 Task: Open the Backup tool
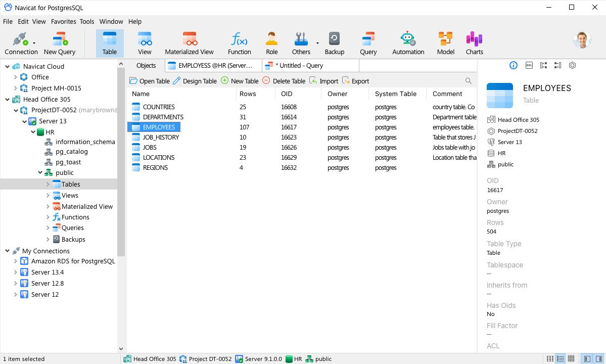(334, 43)
